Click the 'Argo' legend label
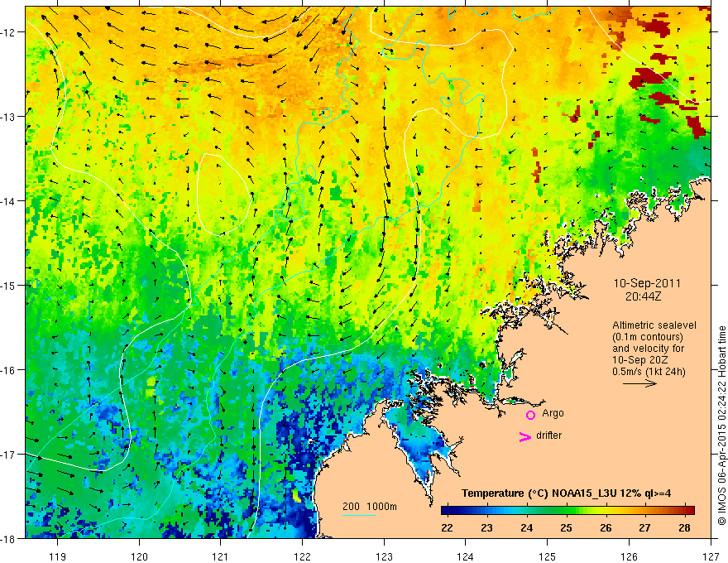Screen dimensions: 728x563 coord(553,413)
